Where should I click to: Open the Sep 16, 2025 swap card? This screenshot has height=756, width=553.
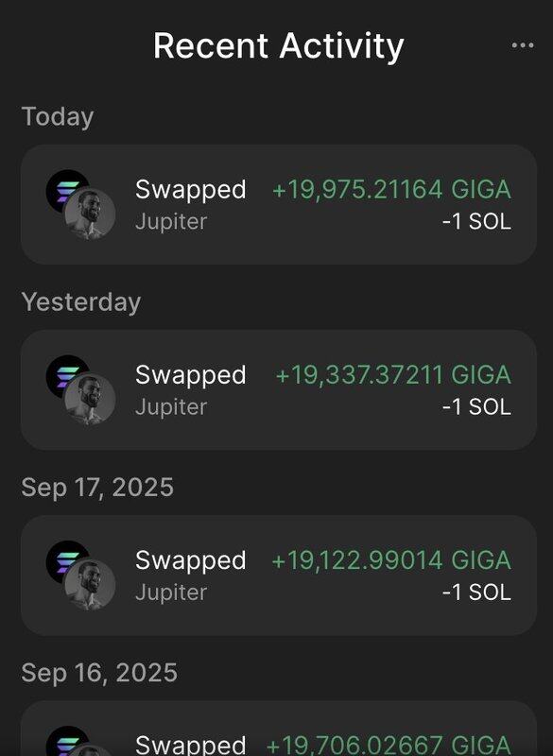click(x=279, y=729)
